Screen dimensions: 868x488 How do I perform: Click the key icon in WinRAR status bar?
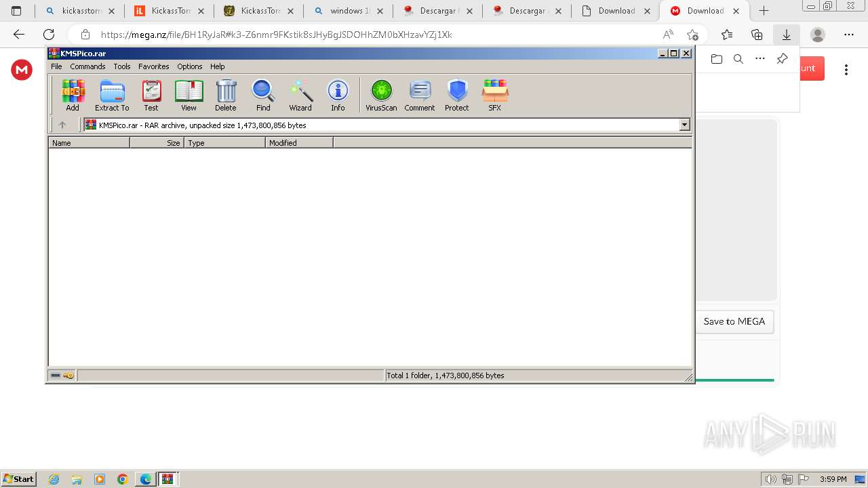point(68,375)
